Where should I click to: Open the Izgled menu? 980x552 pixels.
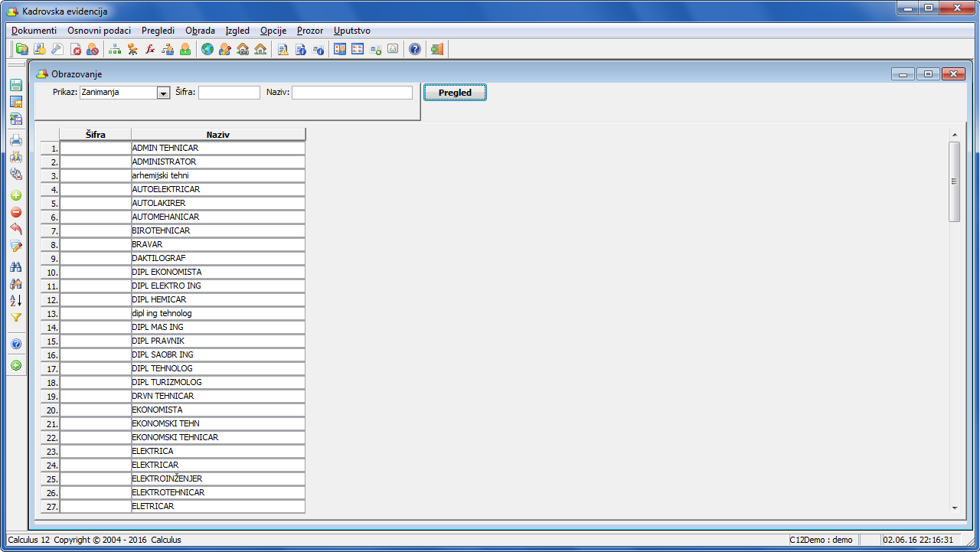tap(237, 31)
